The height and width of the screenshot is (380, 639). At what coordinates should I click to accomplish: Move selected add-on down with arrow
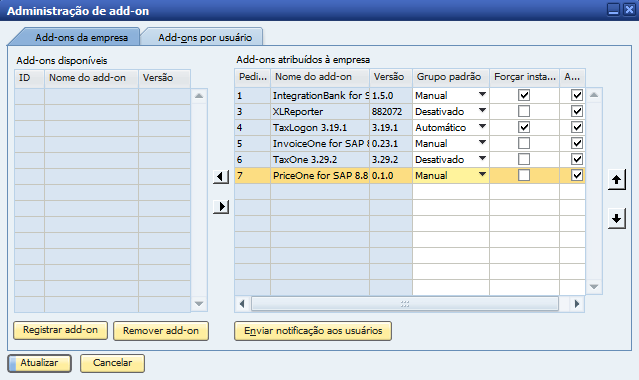click(x=616, y=218)
